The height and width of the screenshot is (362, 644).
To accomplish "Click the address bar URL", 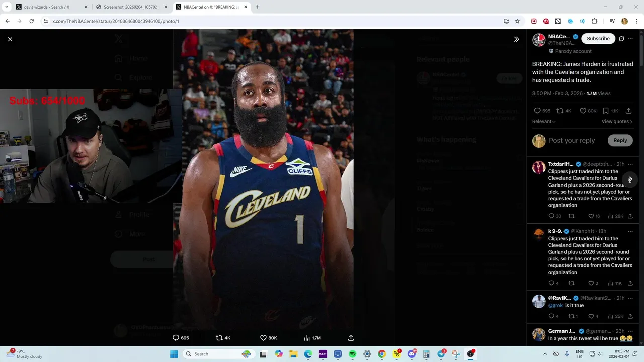I will coord(116,21).
